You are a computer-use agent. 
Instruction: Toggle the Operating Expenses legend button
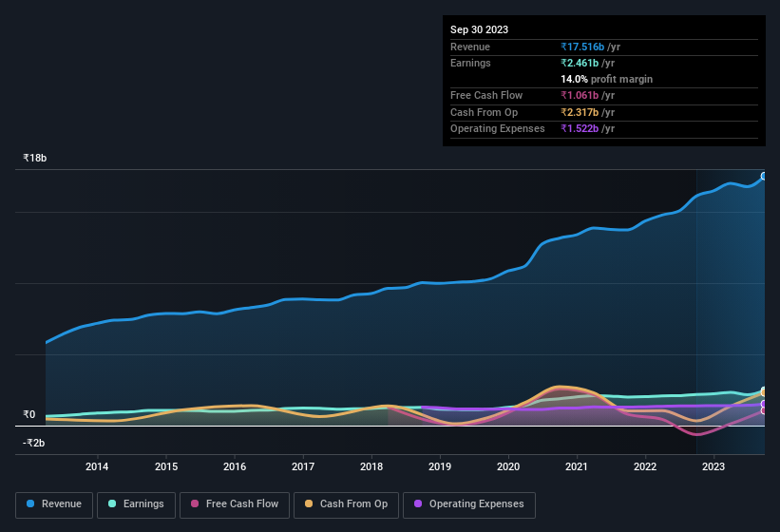469,504
